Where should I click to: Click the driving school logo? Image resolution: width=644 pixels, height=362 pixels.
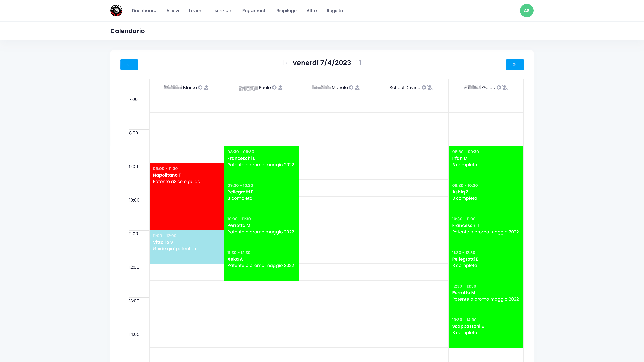[x=116, y=11]
